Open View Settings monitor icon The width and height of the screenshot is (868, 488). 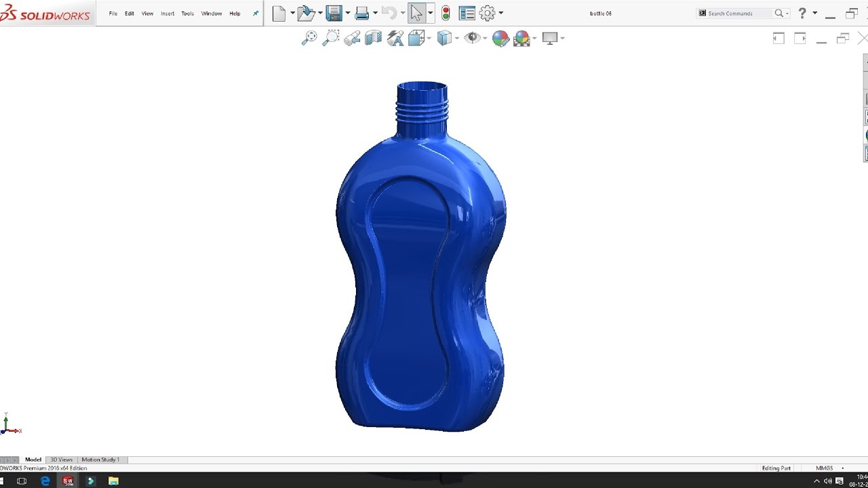(x=550, y=39)
